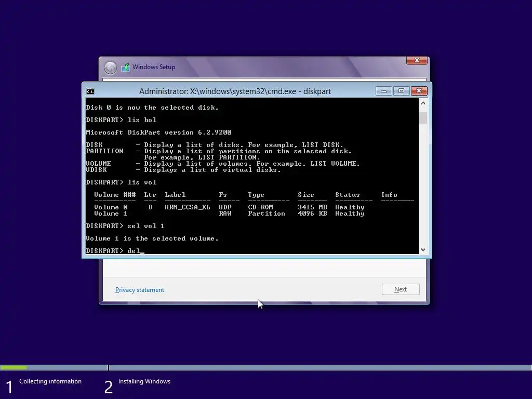Click the 'Installing Windows' step label
532x399 pixels.
click(x=144, y=381)
